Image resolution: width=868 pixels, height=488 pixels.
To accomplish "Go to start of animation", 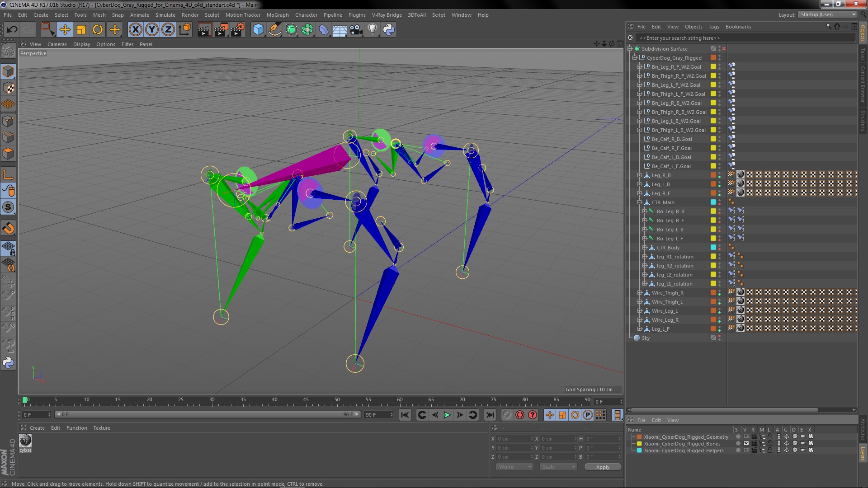I will 405,415.
